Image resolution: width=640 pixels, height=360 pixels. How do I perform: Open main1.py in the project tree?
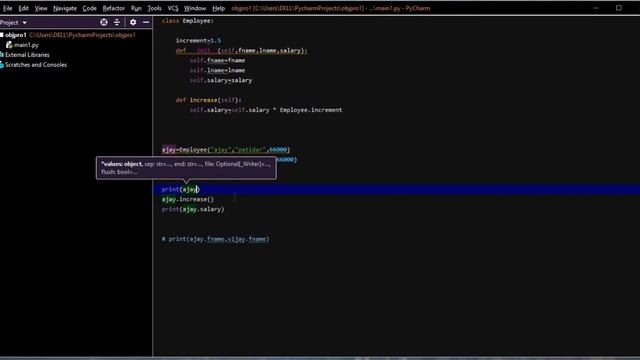[x=26, y=45]
